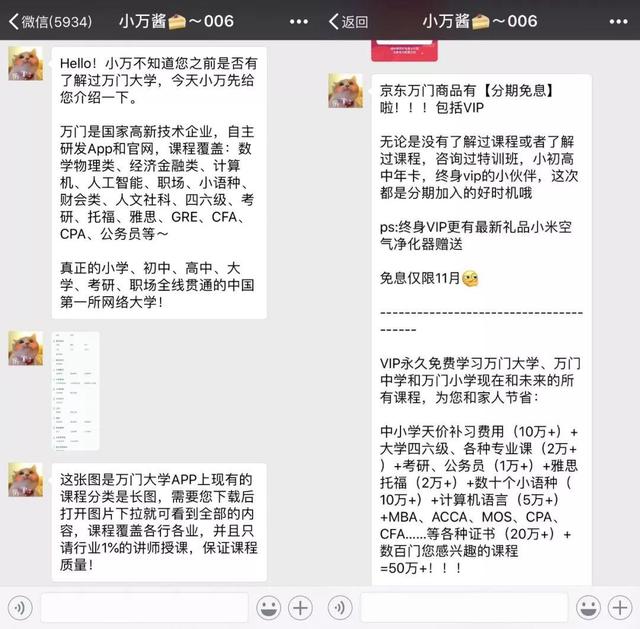Focus the message input field in left chat

[x=144, y=608]
